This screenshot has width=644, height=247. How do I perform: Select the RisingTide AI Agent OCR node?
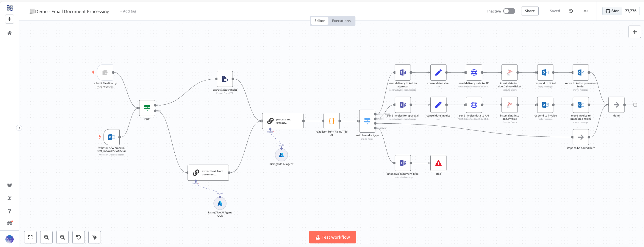click(220, 204)
